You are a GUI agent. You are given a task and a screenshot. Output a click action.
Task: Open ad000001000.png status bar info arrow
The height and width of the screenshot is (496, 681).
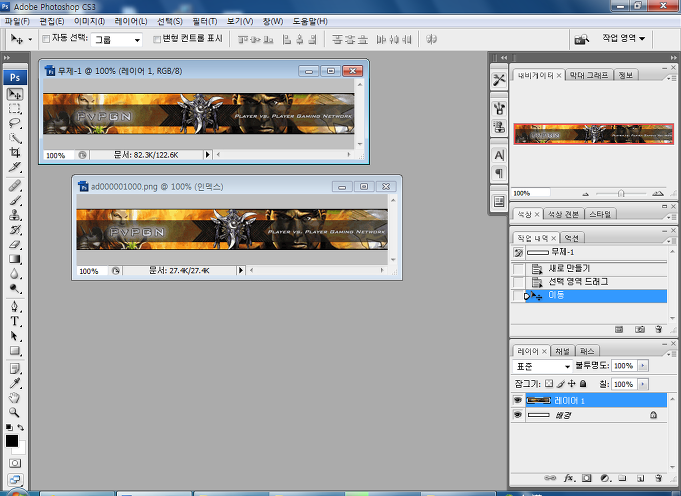[241, 270]
